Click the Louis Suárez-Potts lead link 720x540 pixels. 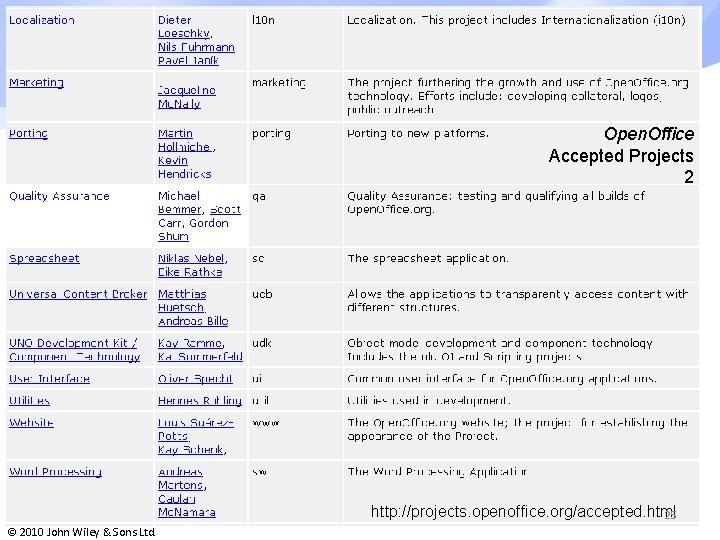click(x=196, y=429)
